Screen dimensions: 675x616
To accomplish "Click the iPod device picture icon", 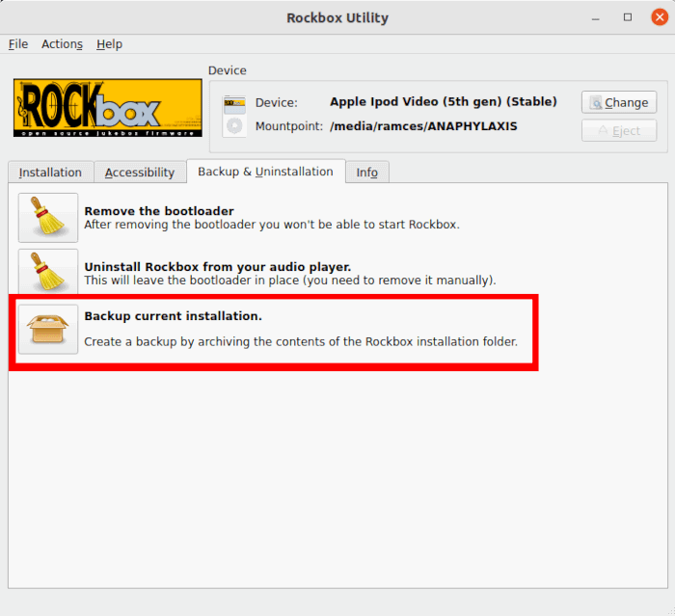I will coord(234,117).
